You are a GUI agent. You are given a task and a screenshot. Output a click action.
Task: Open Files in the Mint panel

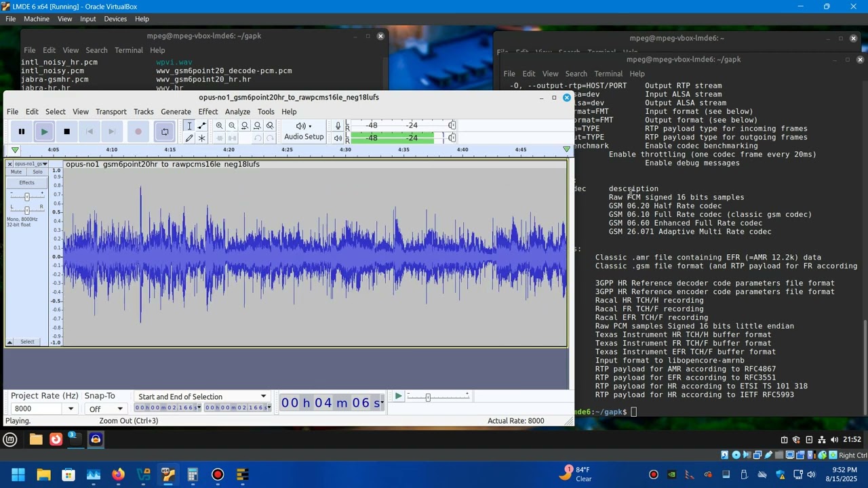pyautogui.click(x=36, y=439)
